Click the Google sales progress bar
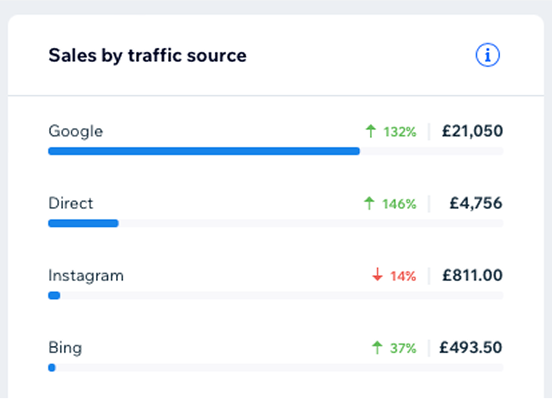552x399 pixels. click(276, 151)
